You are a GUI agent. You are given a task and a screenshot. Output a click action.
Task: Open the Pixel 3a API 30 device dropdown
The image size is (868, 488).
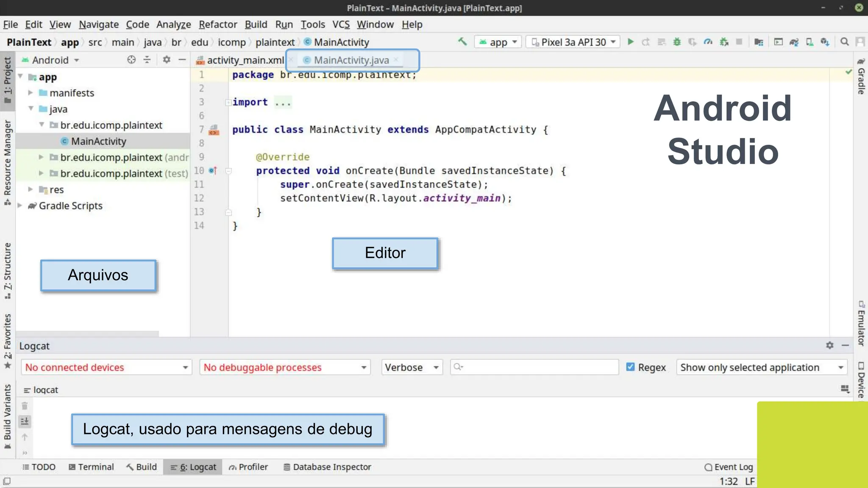[573, 42]
